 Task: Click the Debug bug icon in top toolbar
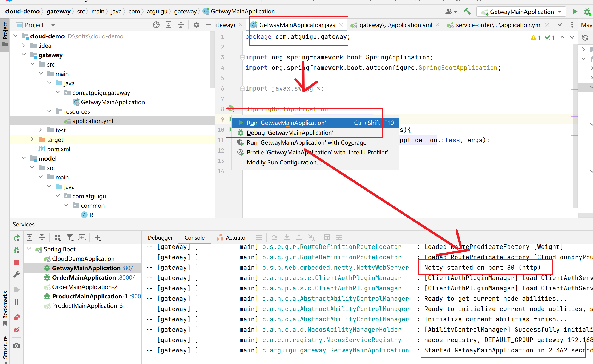coord(587,11)
